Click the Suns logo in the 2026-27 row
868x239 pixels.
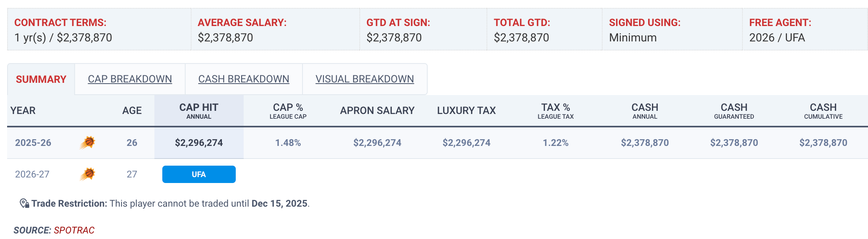click(x=88, y=174)
